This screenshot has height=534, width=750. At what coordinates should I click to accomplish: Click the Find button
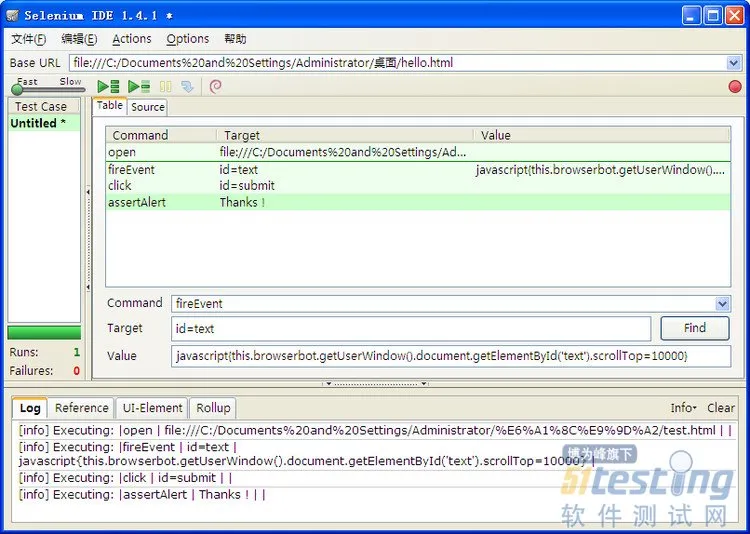(695, 328)
